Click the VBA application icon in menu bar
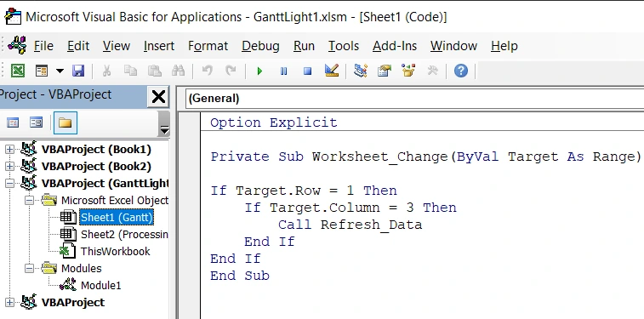This screenshot has width=644, height=319. pos(18,45)
